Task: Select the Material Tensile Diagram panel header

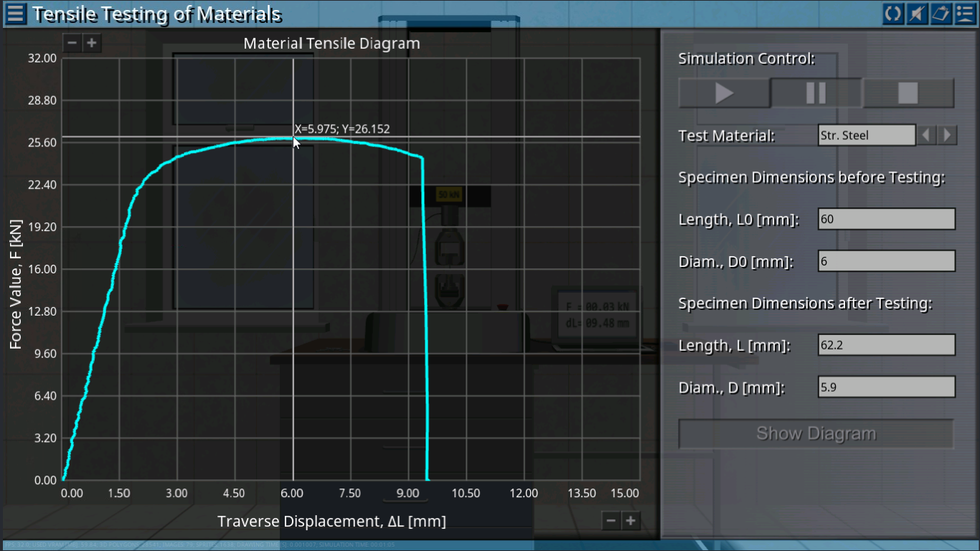Action: [331, 43]
